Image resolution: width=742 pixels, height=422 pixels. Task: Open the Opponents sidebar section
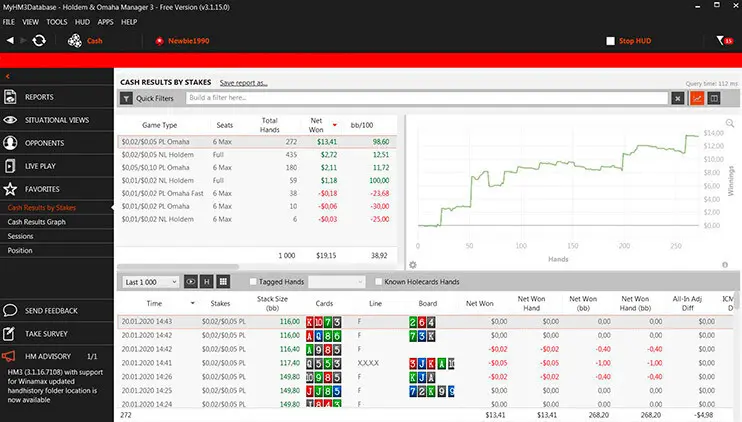click(x=44, y=142)
